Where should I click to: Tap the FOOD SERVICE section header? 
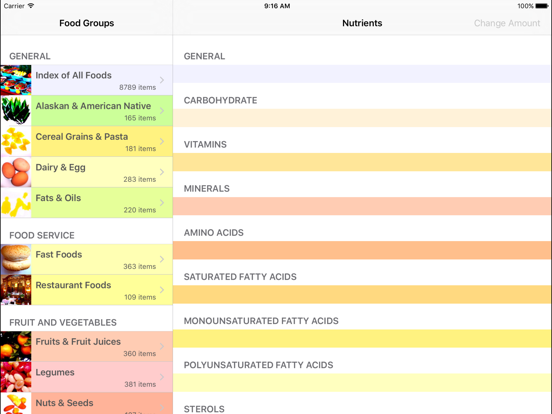click(x=42, y=236)
